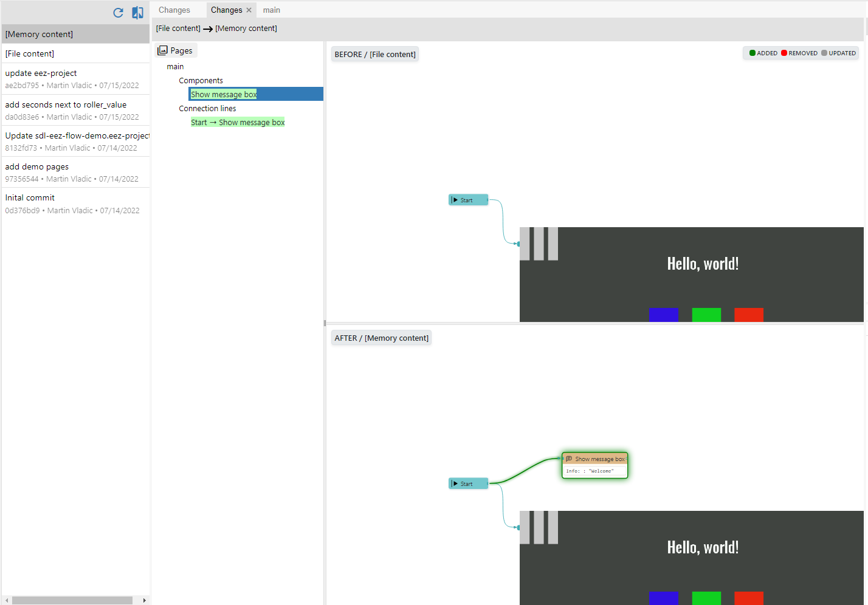Click right scroll arrow of commit list
The image size is (868, 605).
coord(144,600)
